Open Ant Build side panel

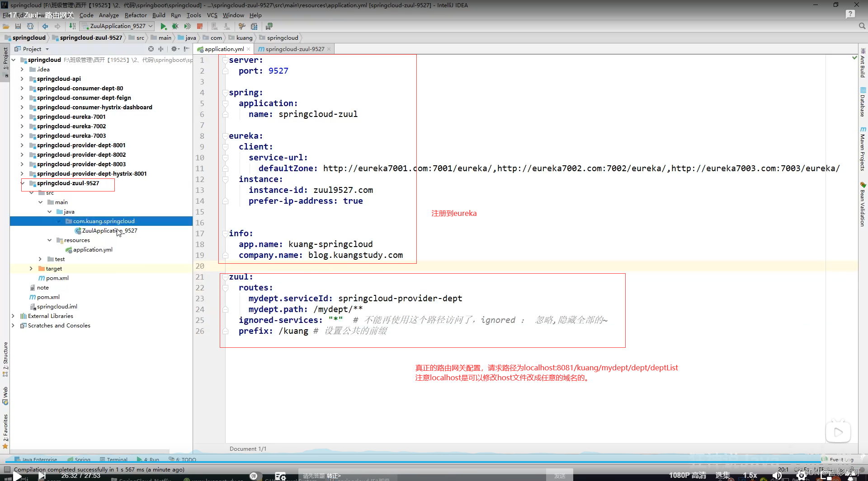pos(863,62)
